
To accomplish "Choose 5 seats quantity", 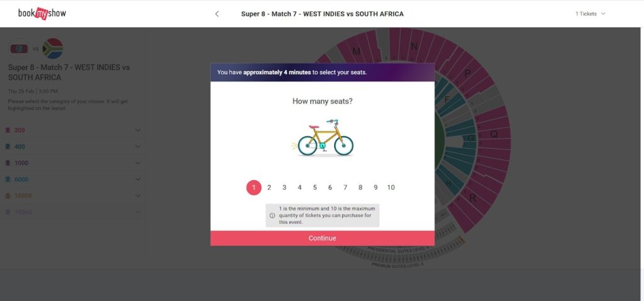I will click(314, 187).
